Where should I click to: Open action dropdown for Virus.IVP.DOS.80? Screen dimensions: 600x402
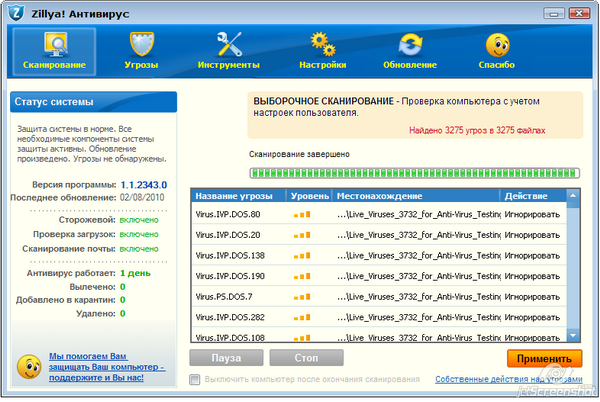click(532, 215)
